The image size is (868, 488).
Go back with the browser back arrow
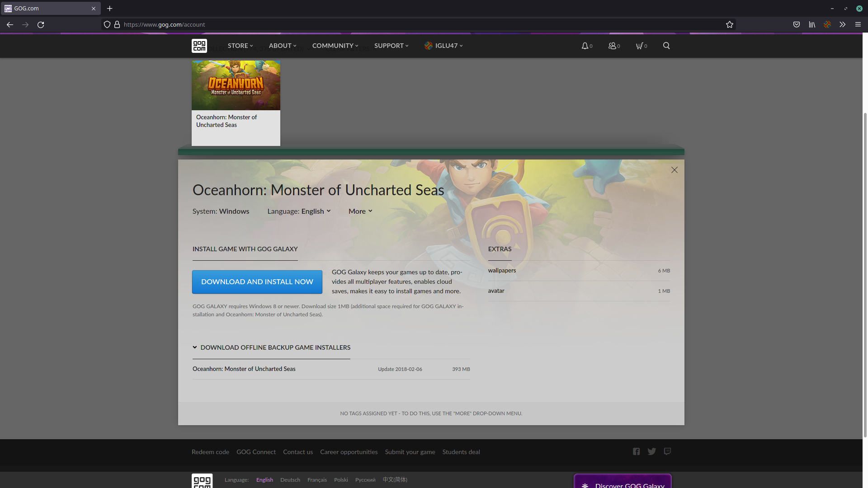(x=9, y=25)
